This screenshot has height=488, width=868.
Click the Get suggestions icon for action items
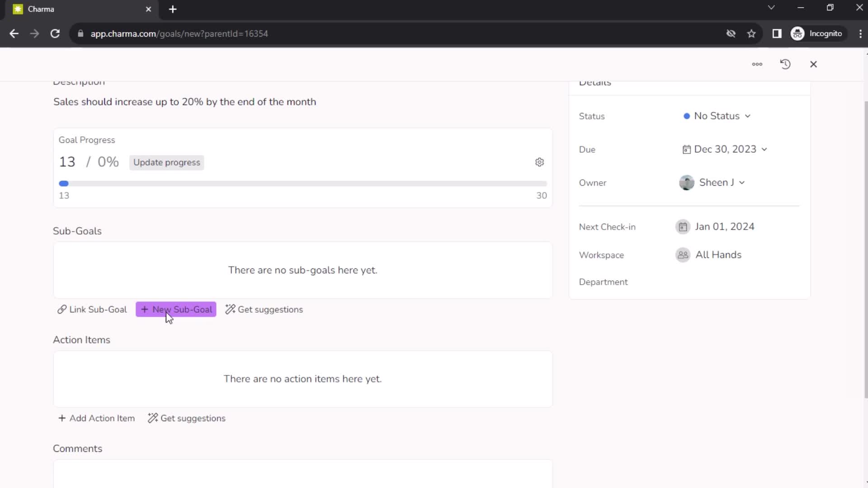tap(153, 418)
